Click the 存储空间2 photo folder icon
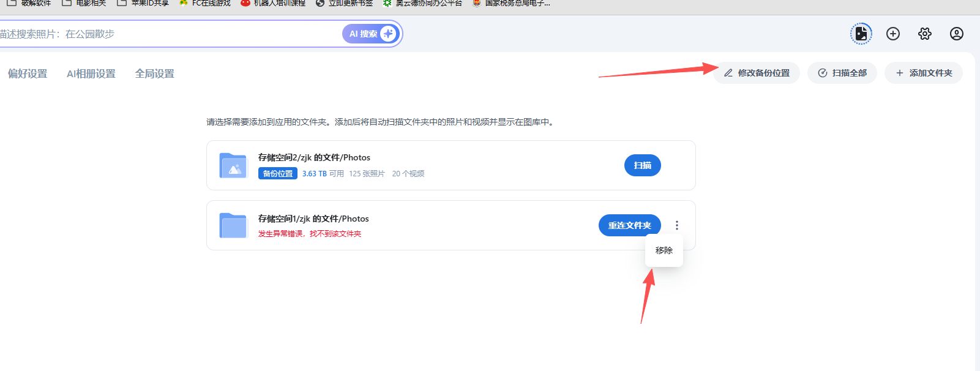The height and width of the screenshot is (371, 980). point(233,165)
